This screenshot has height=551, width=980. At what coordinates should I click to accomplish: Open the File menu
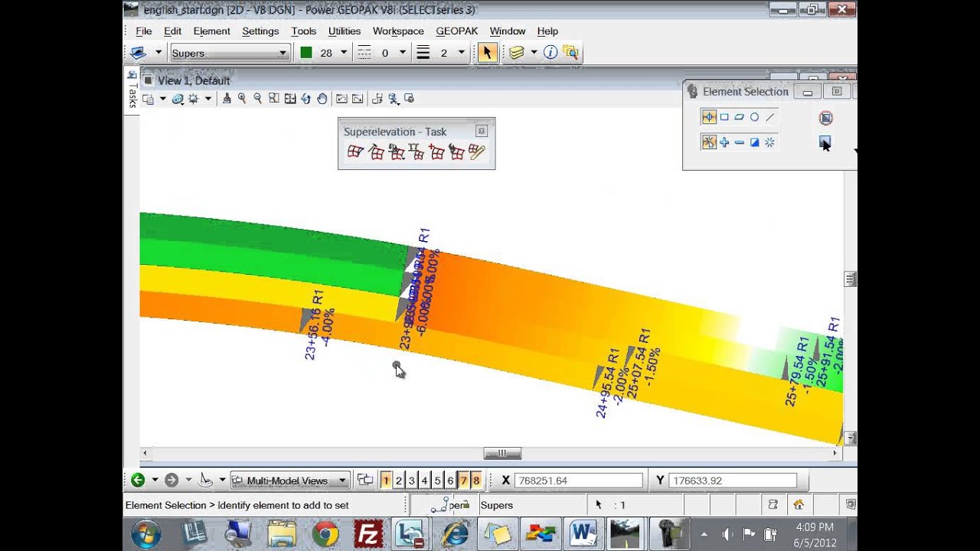[x=143, y=31]
